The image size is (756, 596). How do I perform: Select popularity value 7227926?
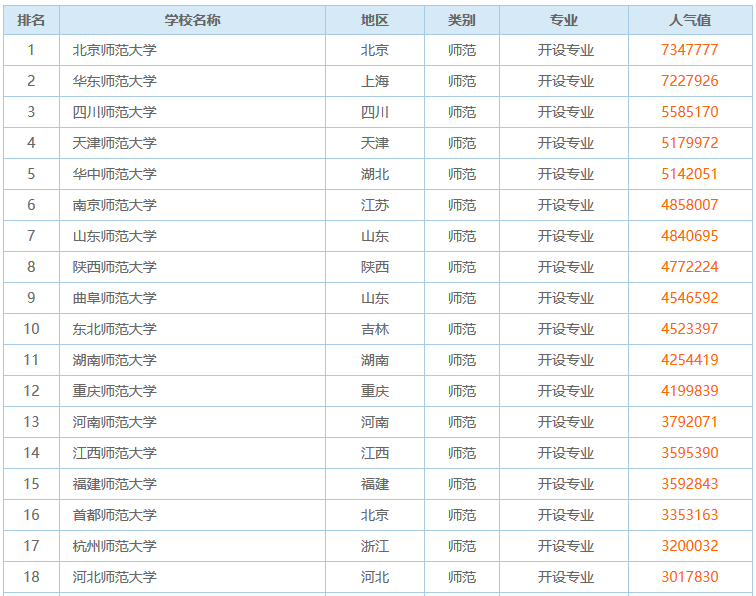(x=690, y=81)
